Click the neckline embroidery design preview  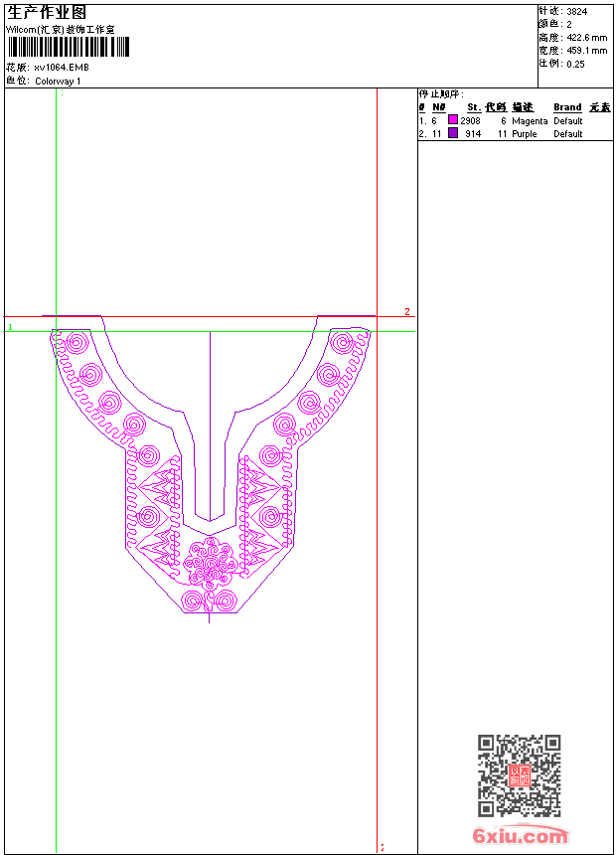pos(210,469)
